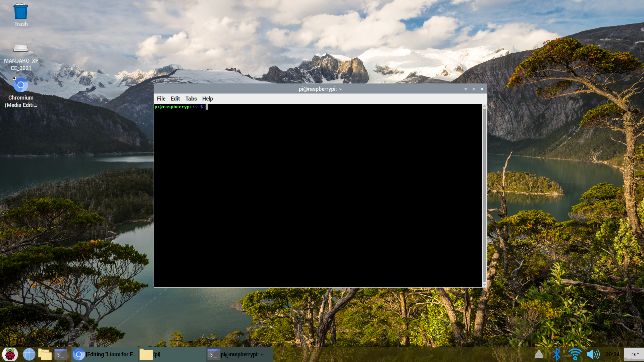Screen dimensions: 644x362
Task: Switch to the pi folder window
Action: coord(172,354)
